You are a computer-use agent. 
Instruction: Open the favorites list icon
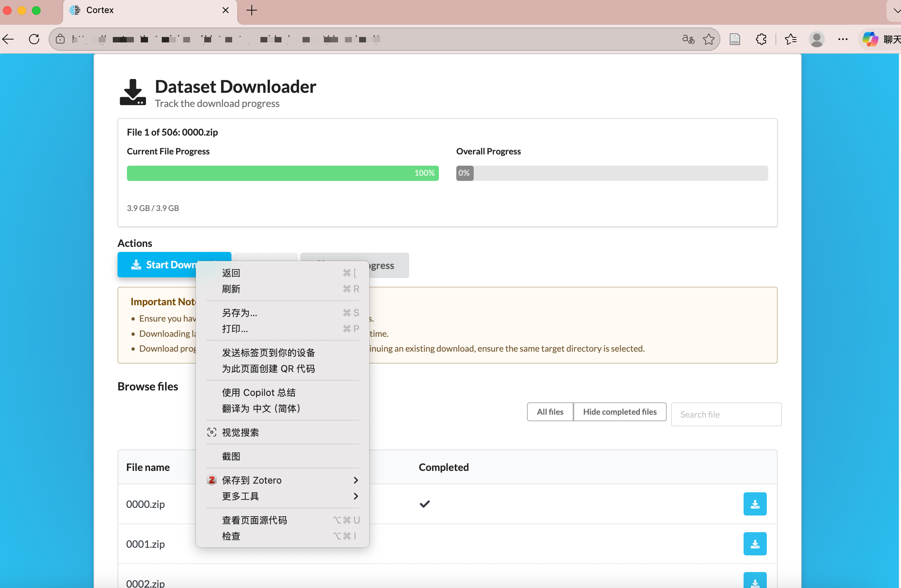790,39
